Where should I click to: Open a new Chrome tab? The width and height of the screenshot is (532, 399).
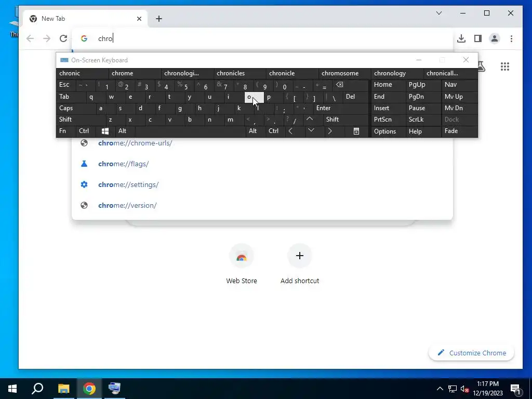pyautogui.click(x=159, y=19)
